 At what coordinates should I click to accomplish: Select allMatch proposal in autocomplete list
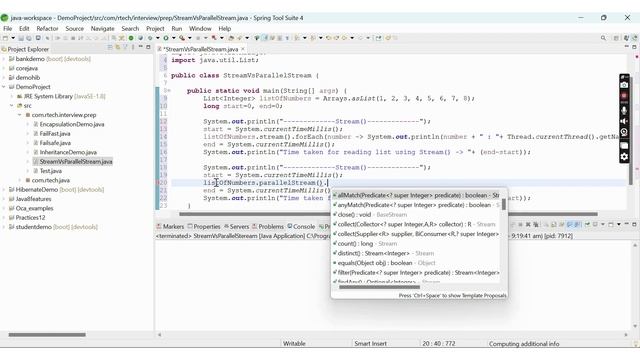click(416, 196)
